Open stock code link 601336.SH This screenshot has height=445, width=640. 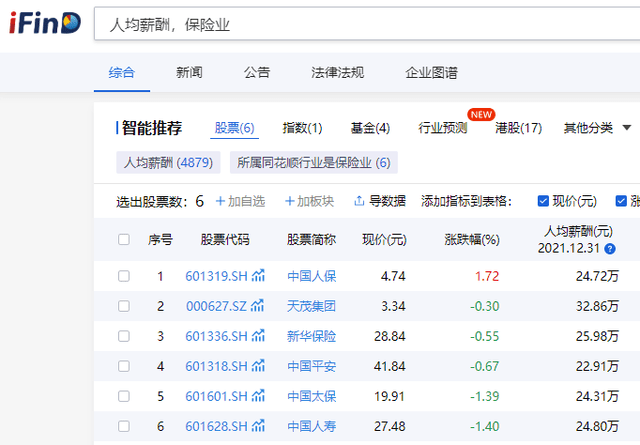[216, 336]
